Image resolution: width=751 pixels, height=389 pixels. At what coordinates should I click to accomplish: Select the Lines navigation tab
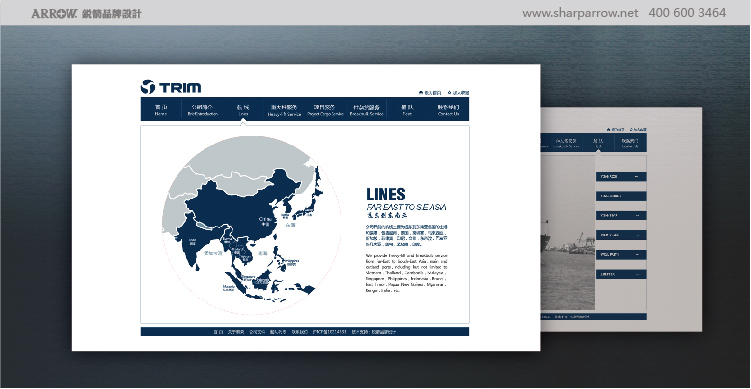243,110
